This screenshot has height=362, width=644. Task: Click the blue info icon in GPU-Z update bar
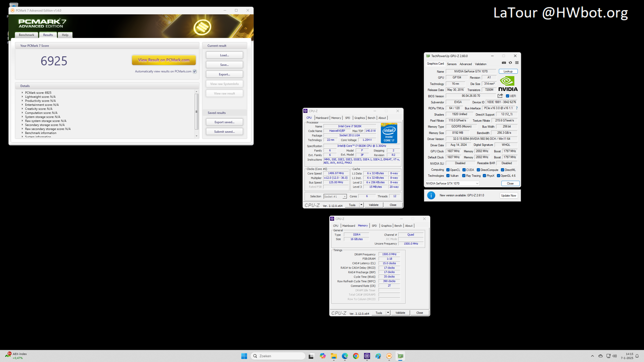click(x=431, y=195)
